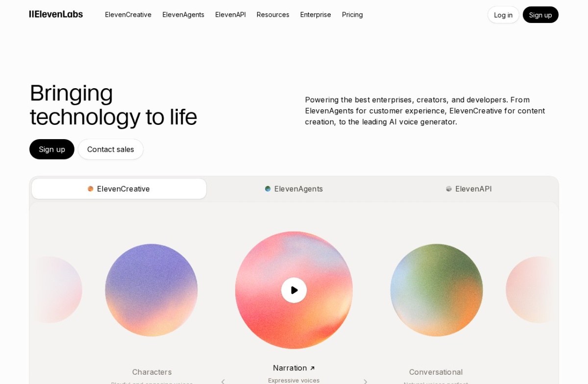The width and height of the screenshot is (588, 384).
Task: Switch to the ElevenAgents product tab
Action: [x=294, y=189]
